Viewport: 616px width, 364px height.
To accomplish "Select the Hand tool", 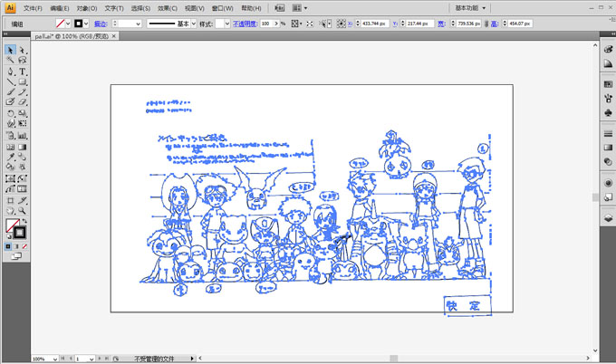I will (10, 211).
